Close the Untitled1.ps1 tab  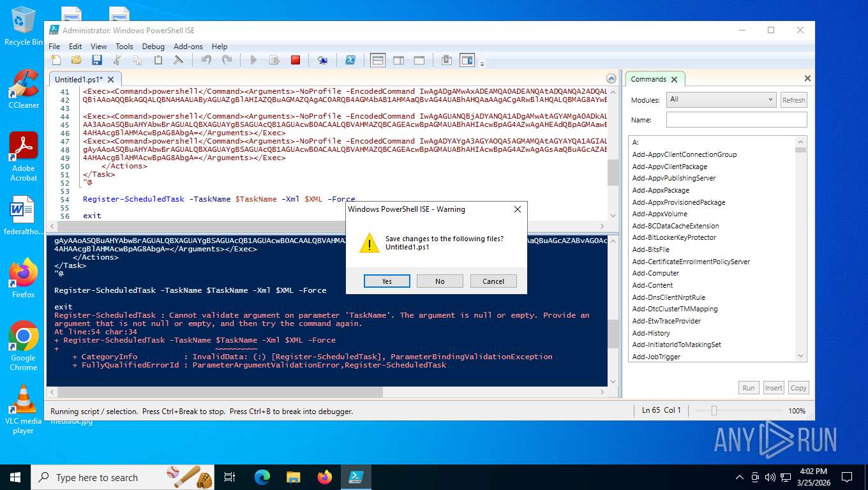click(110, 80)
